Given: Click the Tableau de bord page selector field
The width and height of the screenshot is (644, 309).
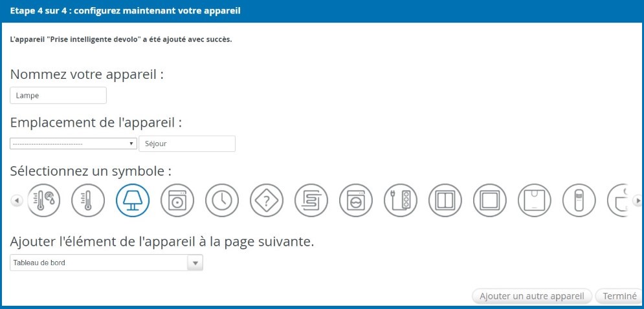Looking at the screenshot, I should pyautogui.click(x=106, y=262).
